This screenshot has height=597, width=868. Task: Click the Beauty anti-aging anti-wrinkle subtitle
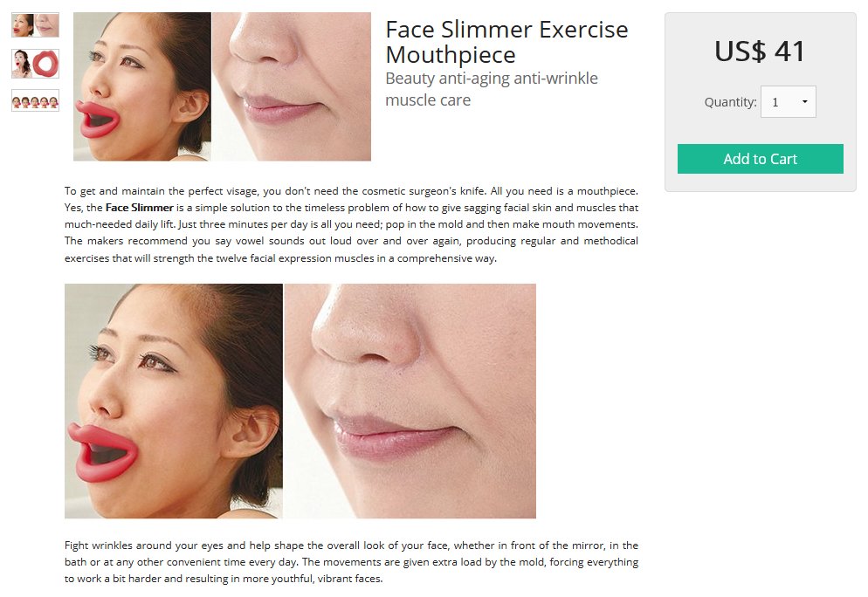coord(492,89)
